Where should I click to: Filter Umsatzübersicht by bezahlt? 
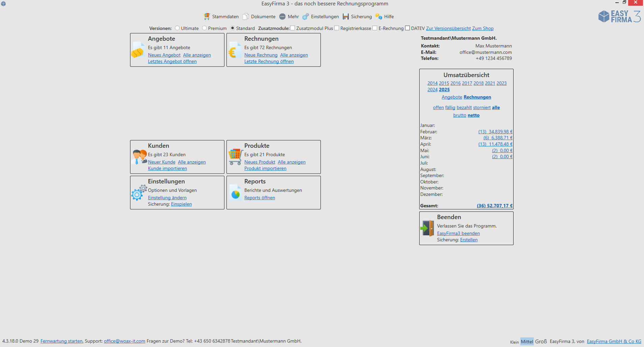point(464,108)
